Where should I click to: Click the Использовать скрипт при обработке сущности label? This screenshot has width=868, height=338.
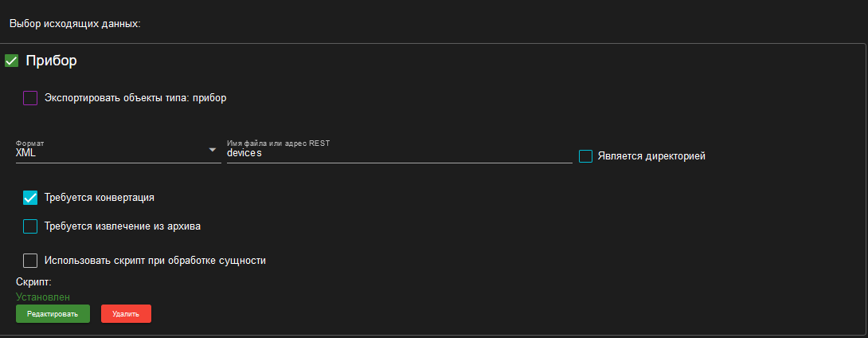click(x=155, y=261)
